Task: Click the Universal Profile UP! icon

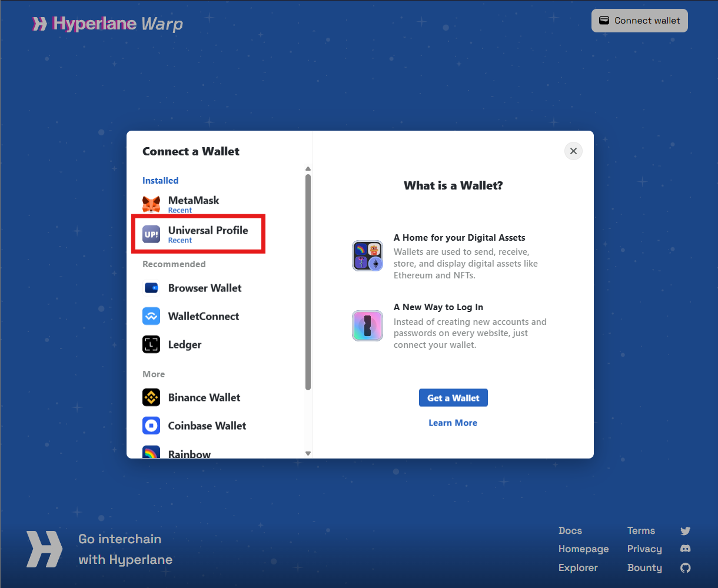Action: [x=151, y=234]
